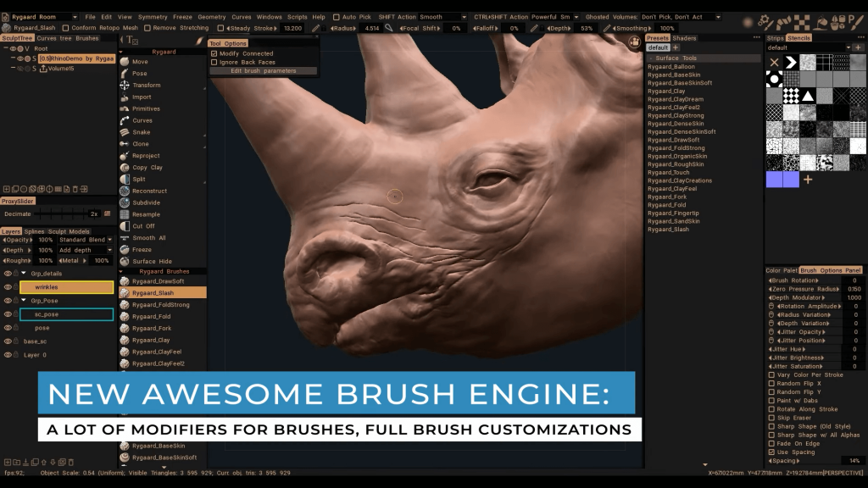Toggle the Steady Stroke checkbox
The height and width of the screenshot is (488, 868).
[x=220, y=28]
